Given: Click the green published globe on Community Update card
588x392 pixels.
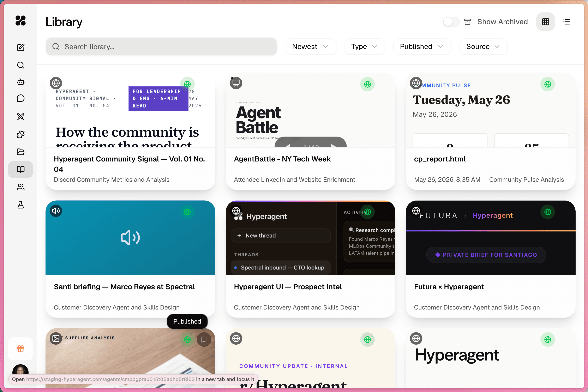Looking at the screenshot, I should click(x=367, y=339).
